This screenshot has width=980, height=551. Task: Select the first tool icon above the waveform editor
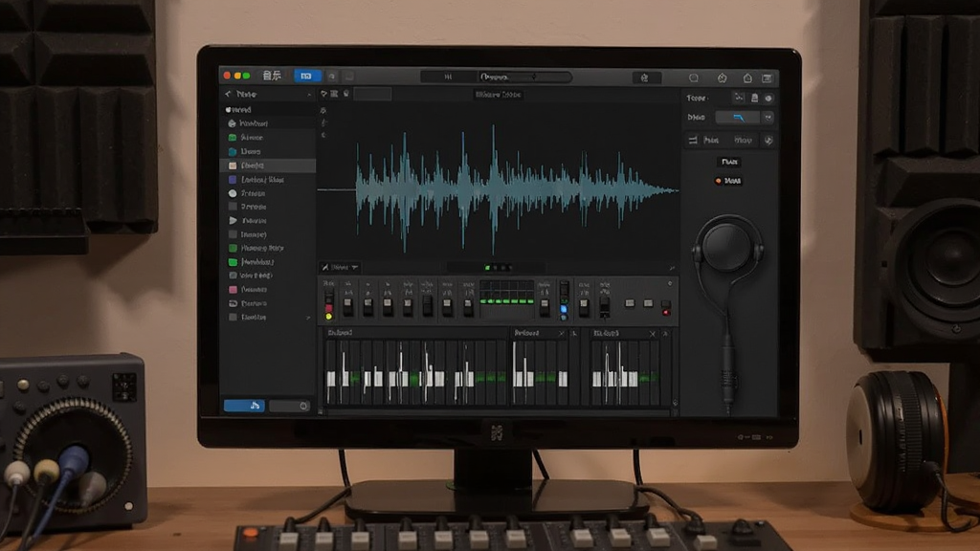pyautogui.click(x=323, y=94)
